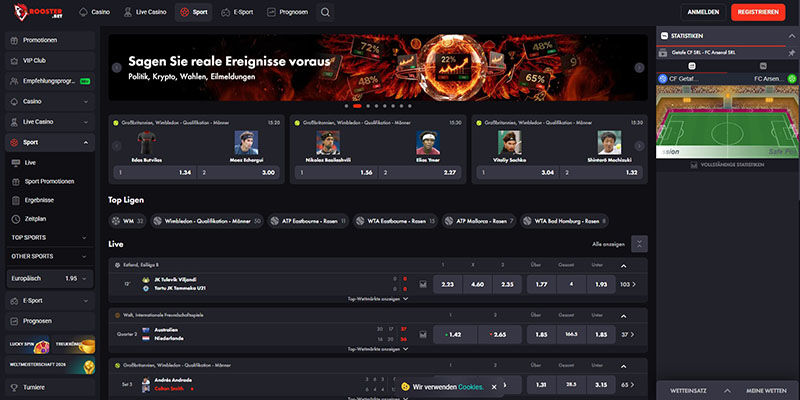The height and width of the screenshot is (400, 800).
Task: Collapse the Statistiken panel
Action: 791,36
